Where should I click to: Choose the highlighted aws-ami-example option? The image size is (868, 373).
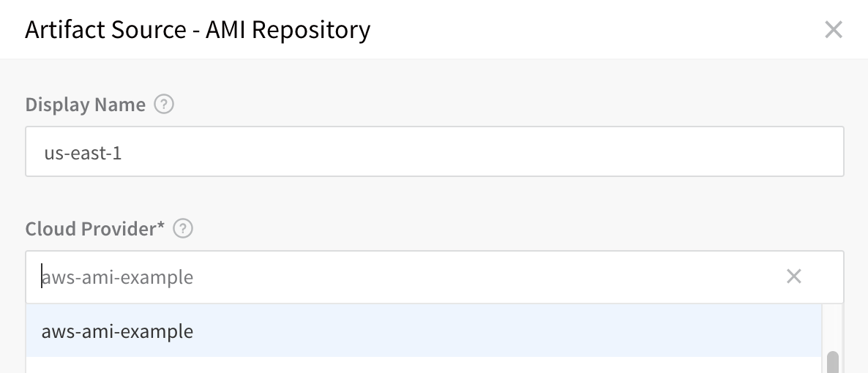tap(424, 331)
